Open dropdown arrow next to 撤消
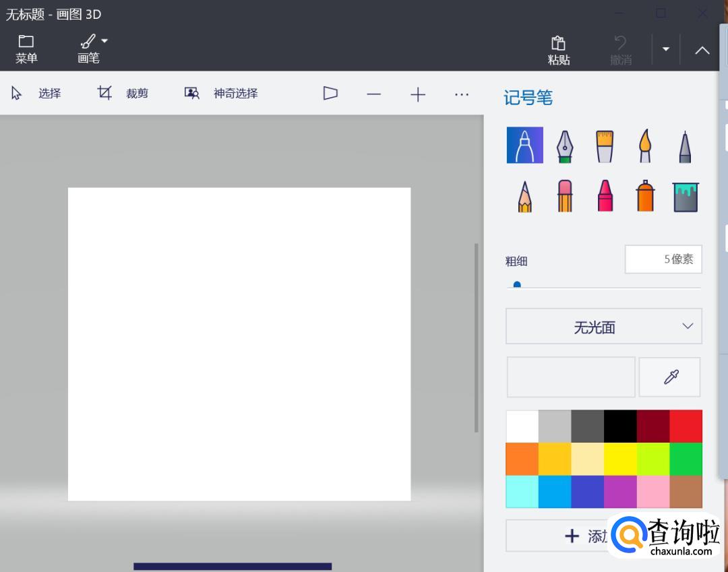The width and height of the screenshot is (728, 572). pos(665,49)
